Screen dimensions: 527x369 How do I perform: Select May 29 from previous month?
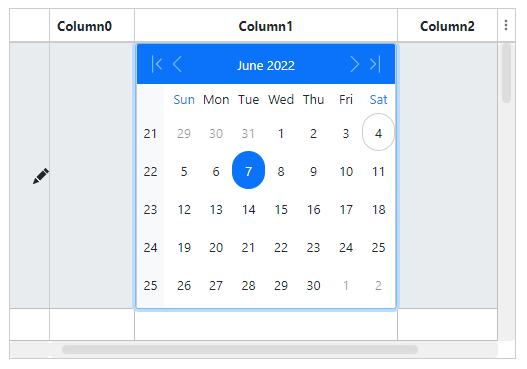(x=184, y=133)
